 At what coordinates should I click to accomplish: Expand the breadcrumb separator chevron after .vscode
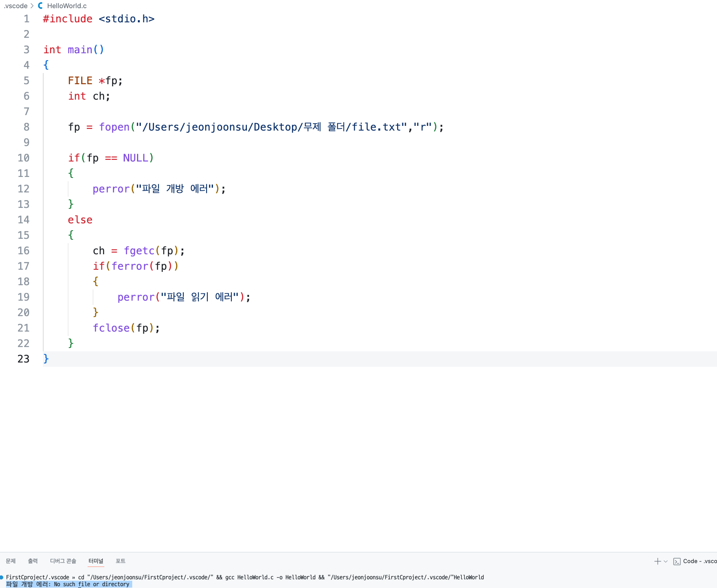tap(32, 6)
